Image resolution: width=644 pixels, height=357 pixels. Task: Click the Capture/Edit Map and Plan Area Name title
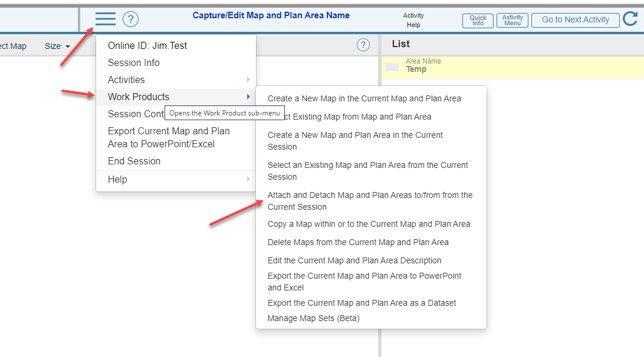pyautogui.click(x=271, y=15)
